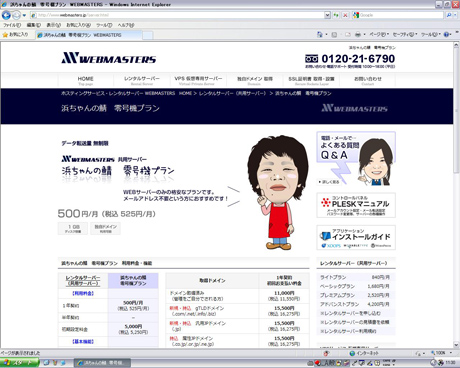Click the Refresh page icon beside address bar
Image resolution: width=460 pixels, height=368 pixels.
coord(336,15)
